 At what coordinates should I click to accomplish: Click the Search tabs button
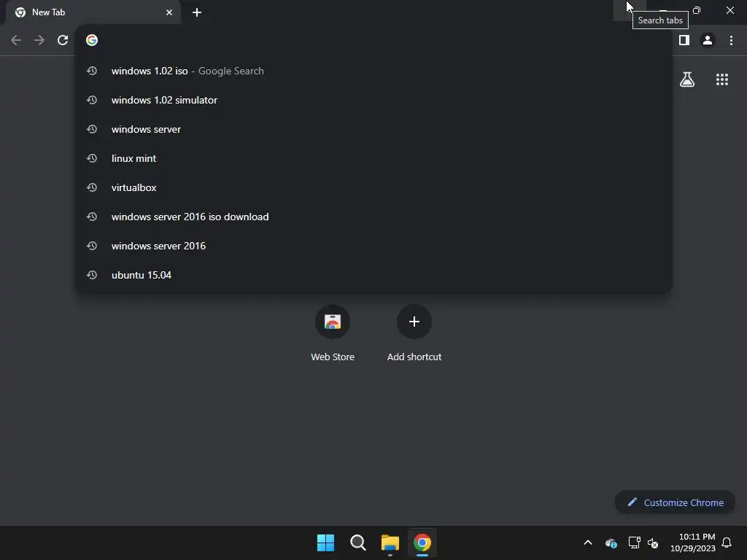[x=630, y=10]
